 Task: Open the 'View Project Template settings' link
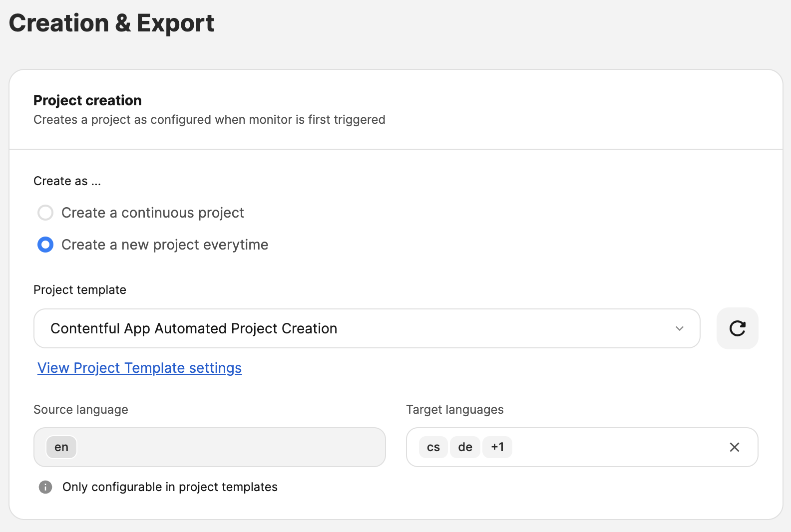(139, 368)
